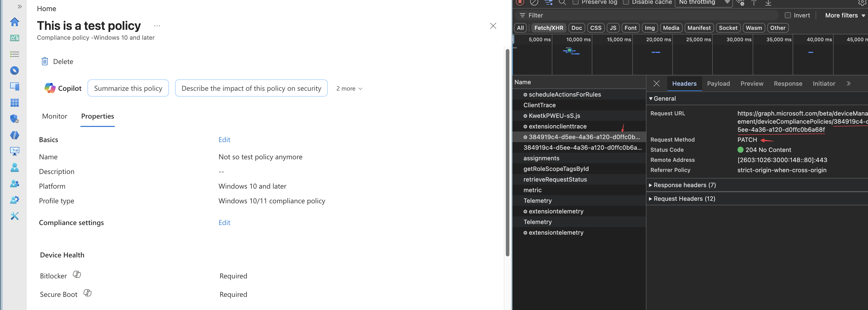The width and height of the screenshot is (868, 310).
Task: Open the Apps grid icon in the sidebar
Action: pyautogui.click(x=14, y=102)
